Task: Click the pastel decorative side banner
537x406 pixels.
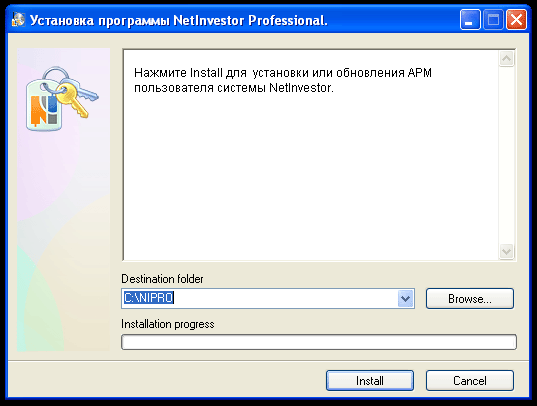Action: (x=64, y=199)
